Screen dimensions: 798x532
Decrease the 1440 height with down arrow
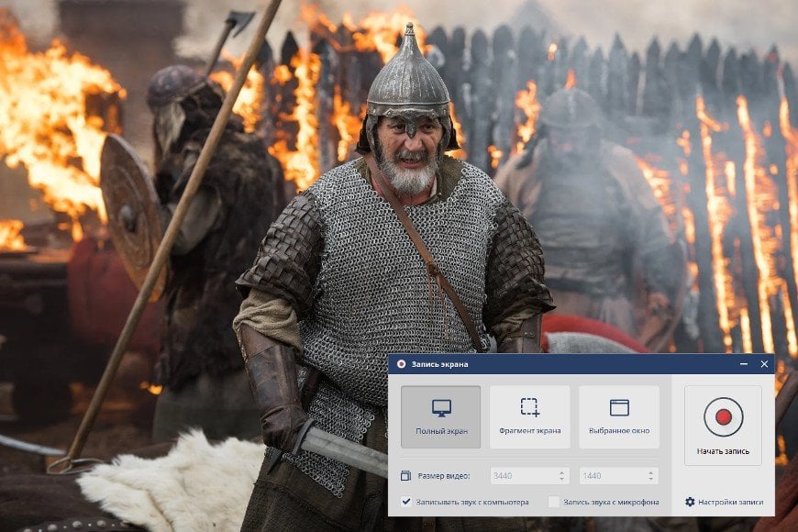point(651,480)
